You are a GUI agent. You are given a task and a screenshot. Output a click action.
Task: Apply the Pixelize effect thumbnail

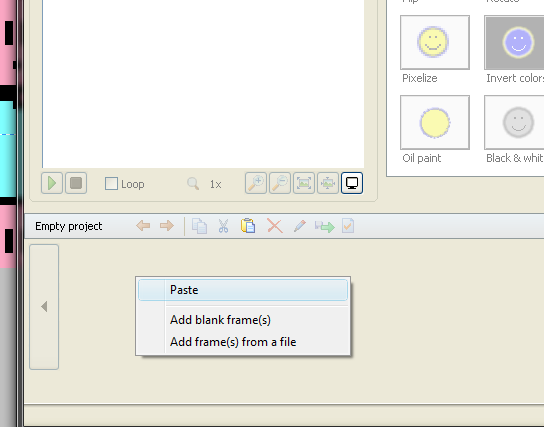coord(435,42)
